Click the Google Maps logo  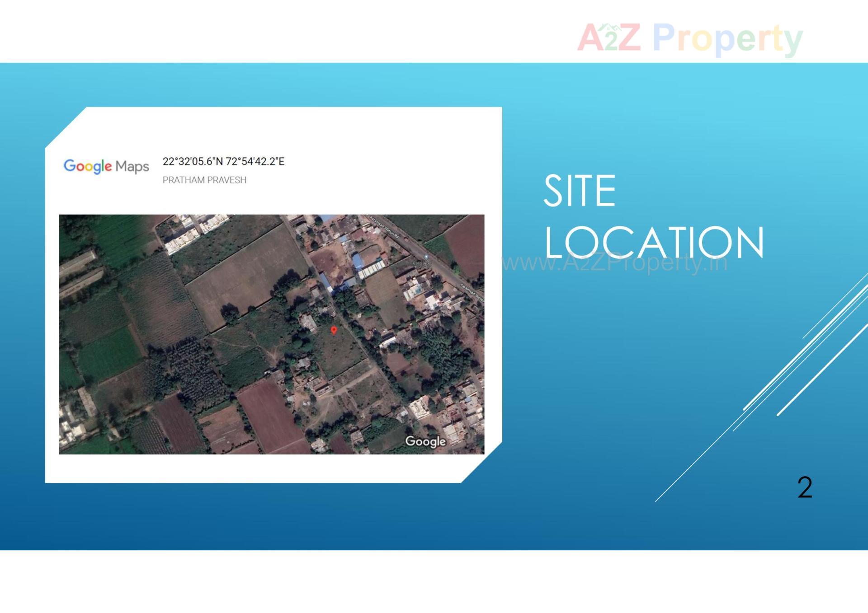click(x=106, y=166)
